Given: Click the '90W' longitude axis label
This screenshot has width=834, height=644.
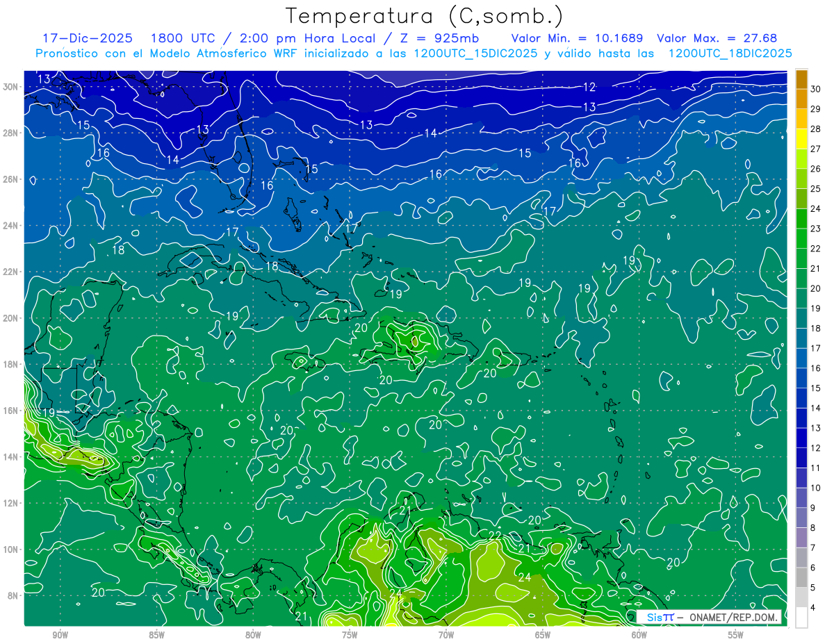Looking at the screenshot, I should (60, 635).
